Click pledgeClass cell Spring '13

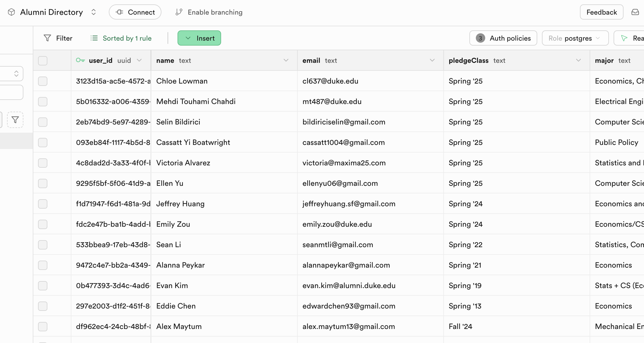(x=516, y=306)
